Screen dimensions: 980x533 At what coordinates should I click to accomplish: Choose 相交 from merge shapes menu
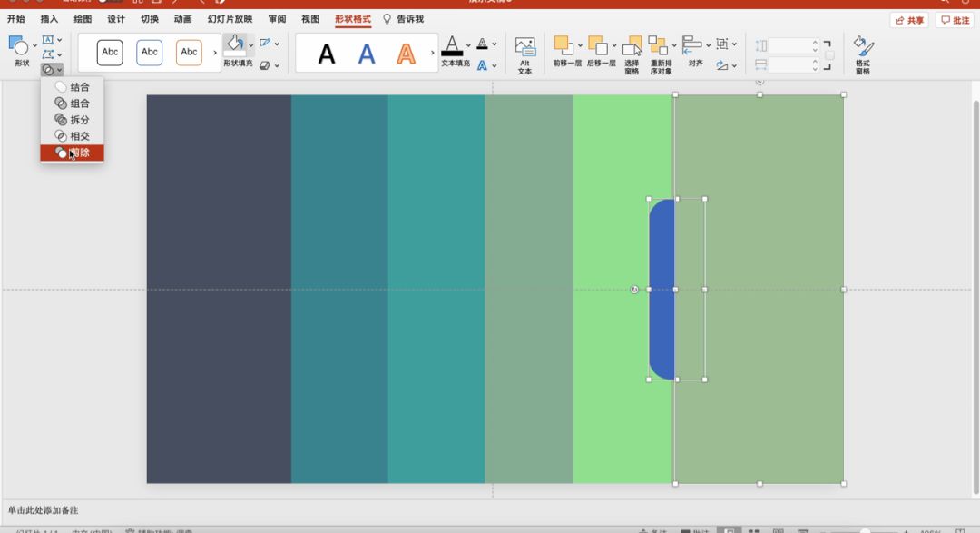72,136
